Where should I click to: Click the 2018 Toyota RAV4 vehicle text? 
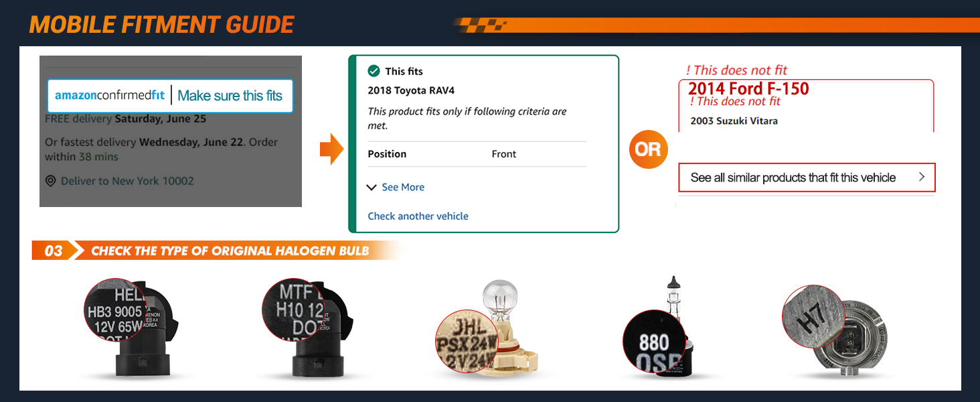(x=411, y=90)
